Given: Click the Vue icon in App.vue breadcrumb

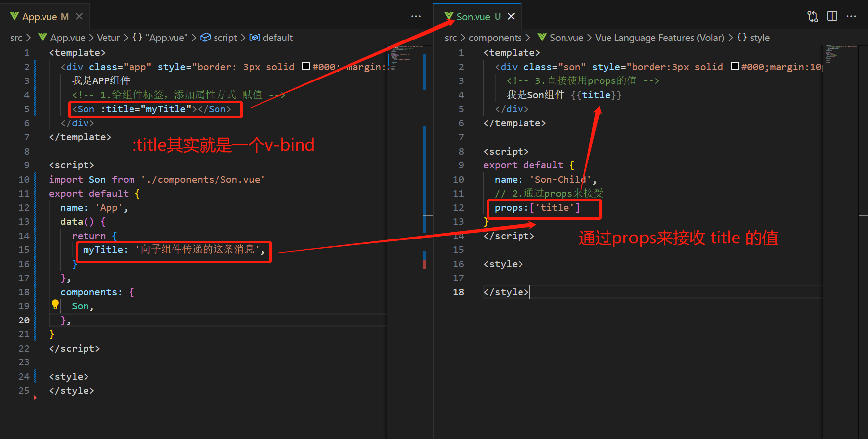Looking at the screenshot, I should click(x=43, y=38).
